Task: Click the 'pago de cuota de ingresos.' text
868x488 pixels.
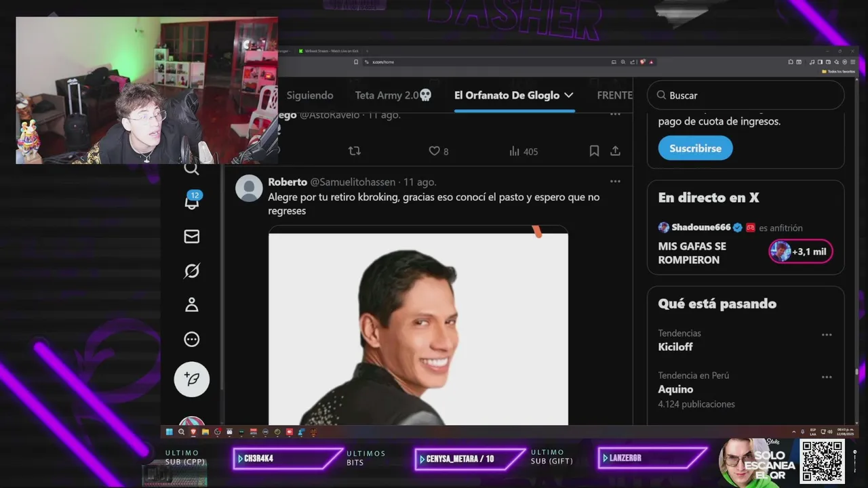Action: tap(719, 122)
